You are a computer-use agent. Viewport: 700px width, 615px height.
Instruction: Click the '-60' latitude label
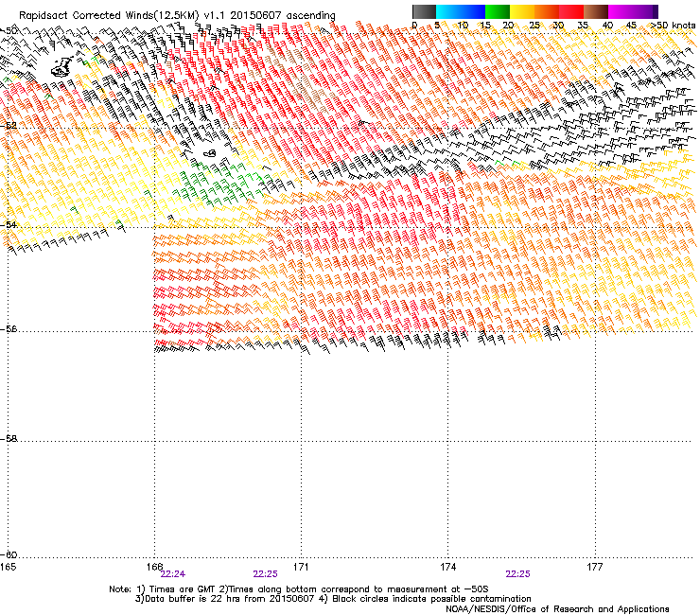[9, 554]
